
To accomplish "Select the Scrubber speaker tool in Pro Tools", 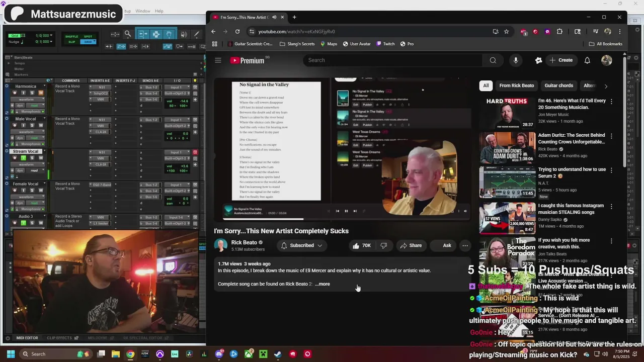I will click(184, 34).
